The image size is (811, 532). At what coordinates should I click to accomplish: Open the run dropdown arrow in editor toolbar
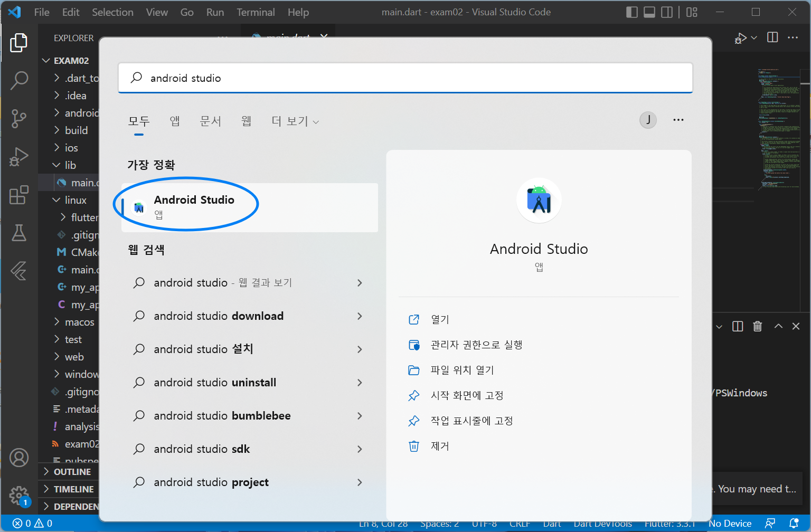coord(754,37)
